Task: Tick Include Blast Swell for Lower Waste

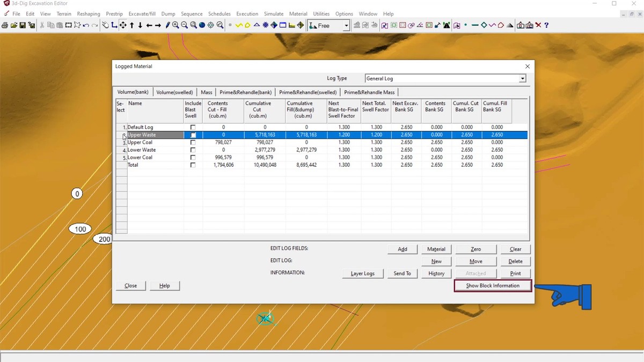Action: (x=193, y=150)
